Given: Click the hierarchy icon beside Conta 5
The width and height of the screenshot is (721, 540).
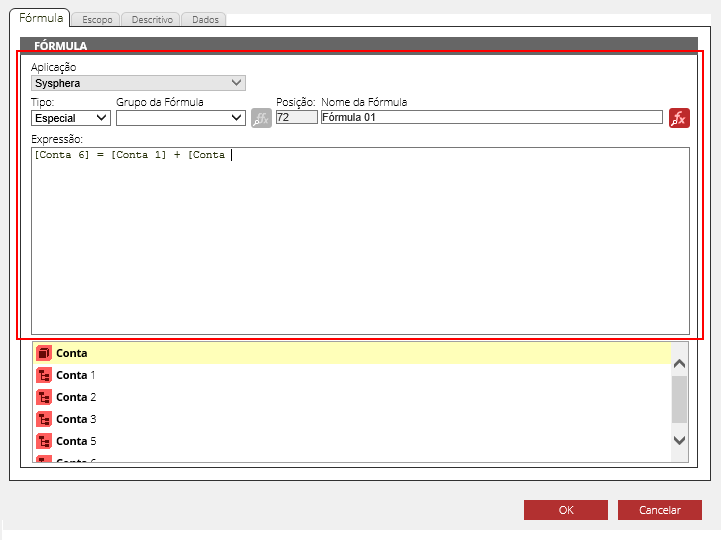Looking at the screenshot, I should (x=44, y=442).
